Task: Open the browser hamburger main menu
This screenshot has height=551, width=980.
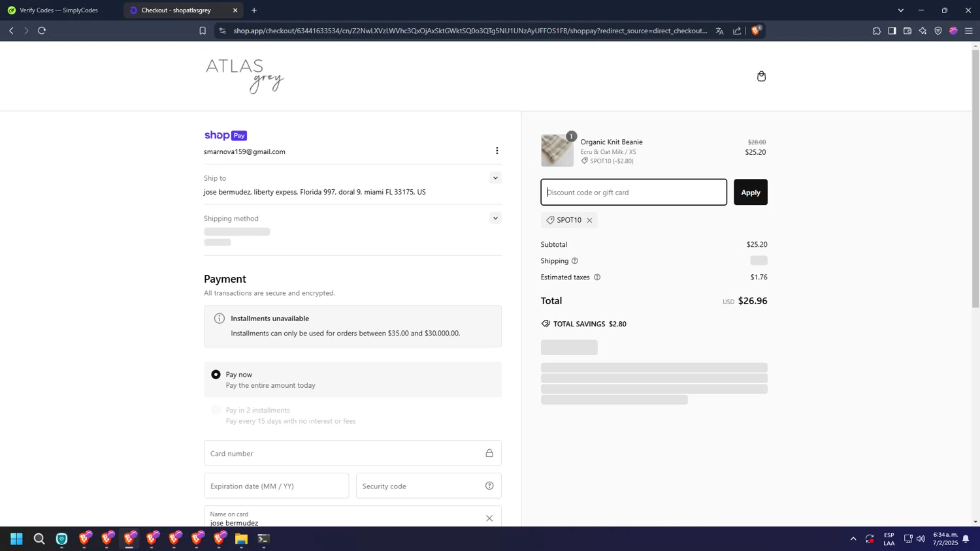Action: click(969, 31)
